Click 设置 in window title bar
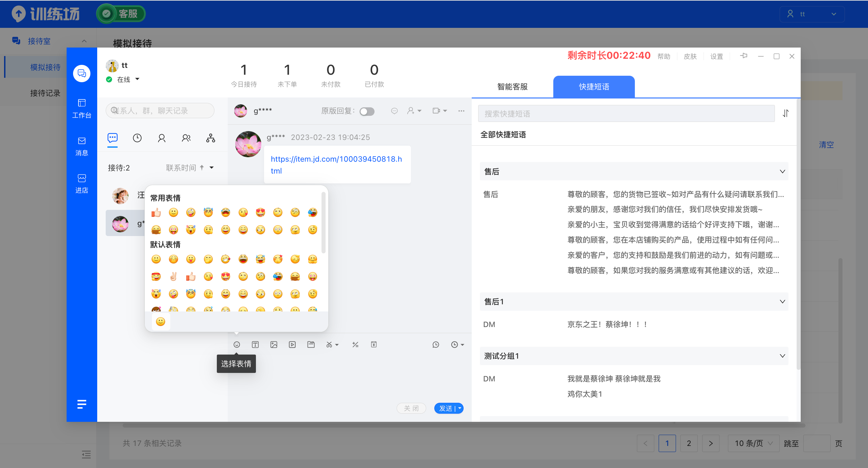This screenshot has width=868, height=468. (x=717, y=56)
